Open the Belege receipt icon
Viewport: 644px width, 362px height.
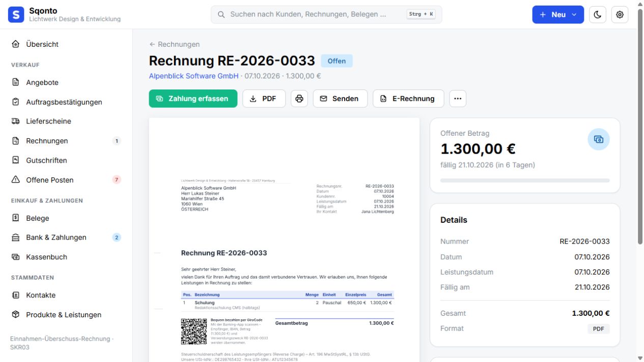16,218
